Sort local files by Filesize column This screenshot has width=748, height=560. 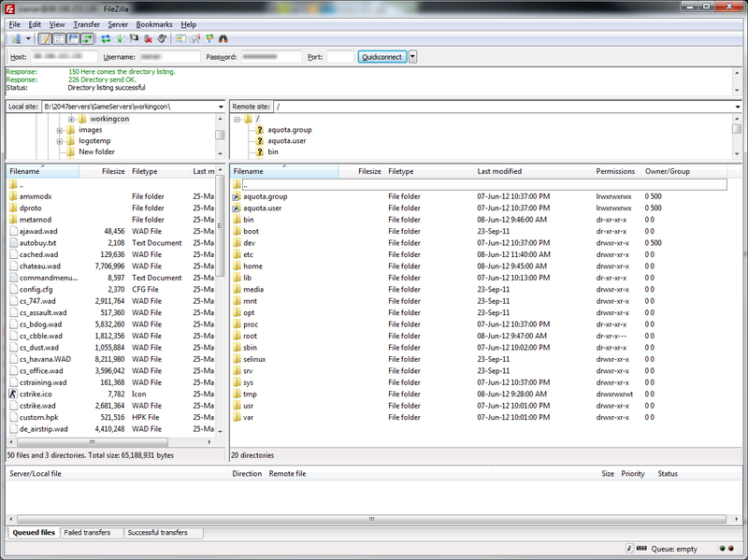[x=104, y=171]
